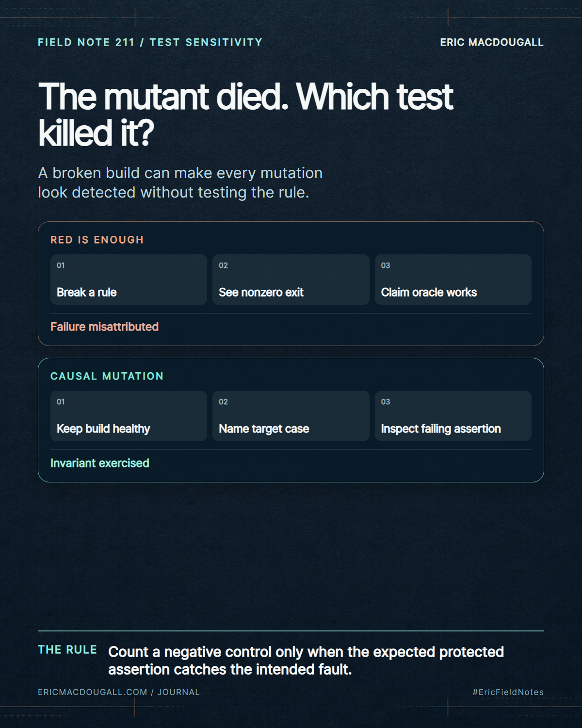The image size is (582, 728).
Task: Click the rule text about negative control
Action: (306, 661)
